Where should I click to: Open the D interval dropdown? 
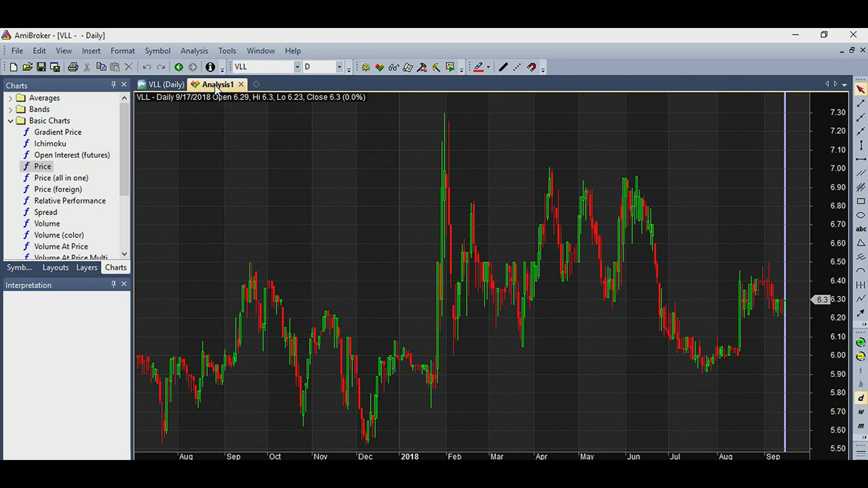[x=339, y=67]
